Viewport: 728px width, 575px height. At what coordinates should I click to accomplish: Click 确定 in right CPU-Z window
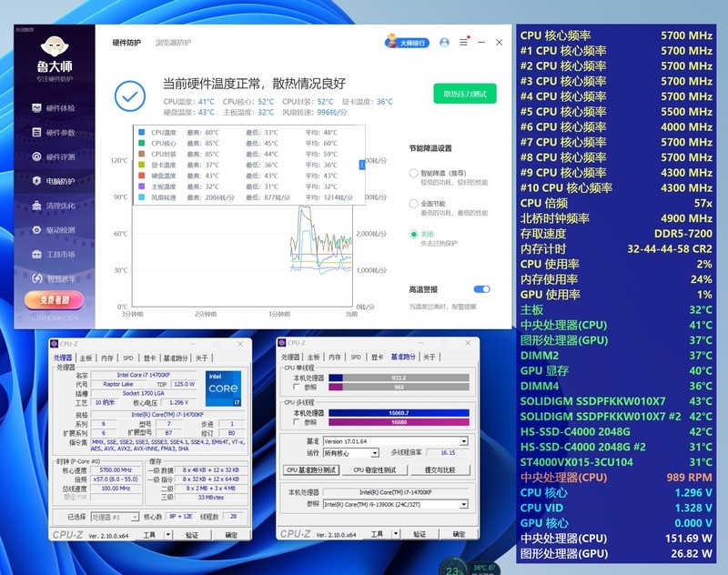(x=459, y=534)
